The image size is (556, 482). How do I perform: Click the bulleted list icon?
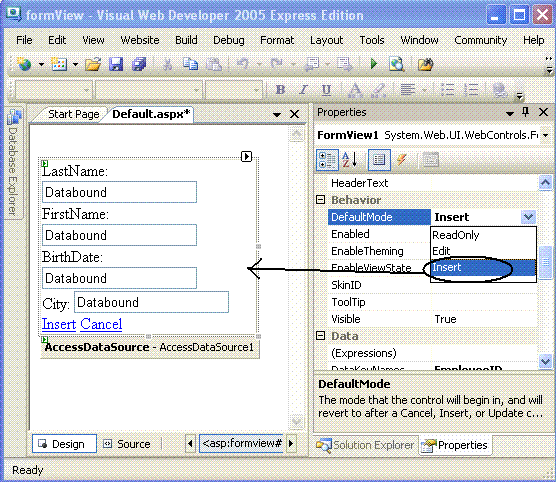[x=448, y=90]
